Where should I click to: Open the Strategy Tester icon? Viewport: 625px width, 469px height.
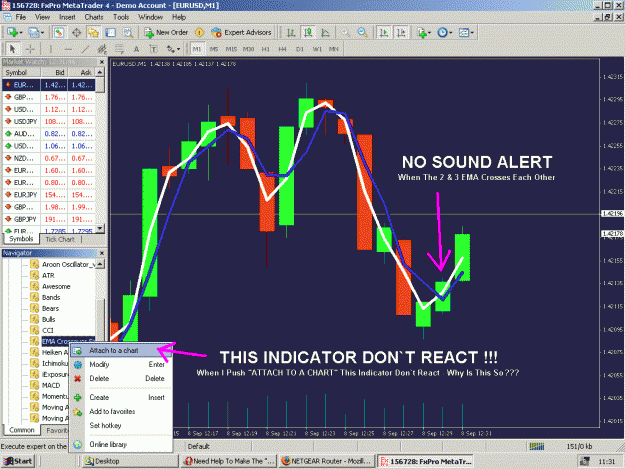[x=128, y=33]
